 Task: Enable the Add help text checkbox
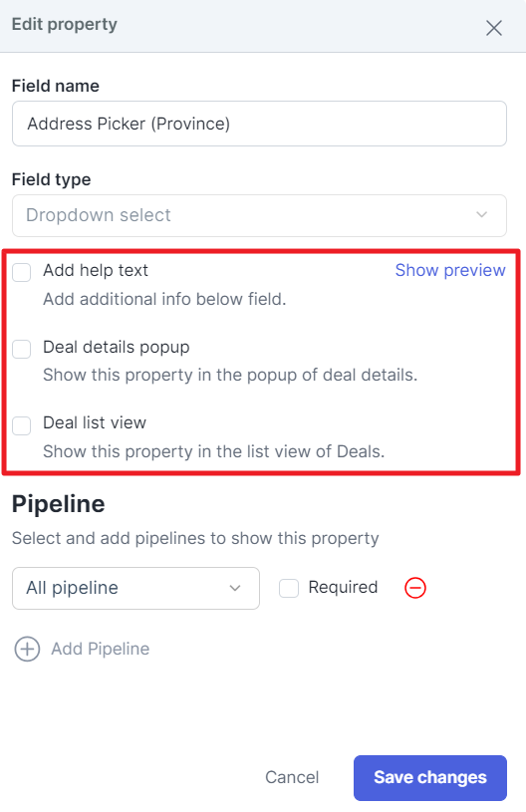coord(22,272)
